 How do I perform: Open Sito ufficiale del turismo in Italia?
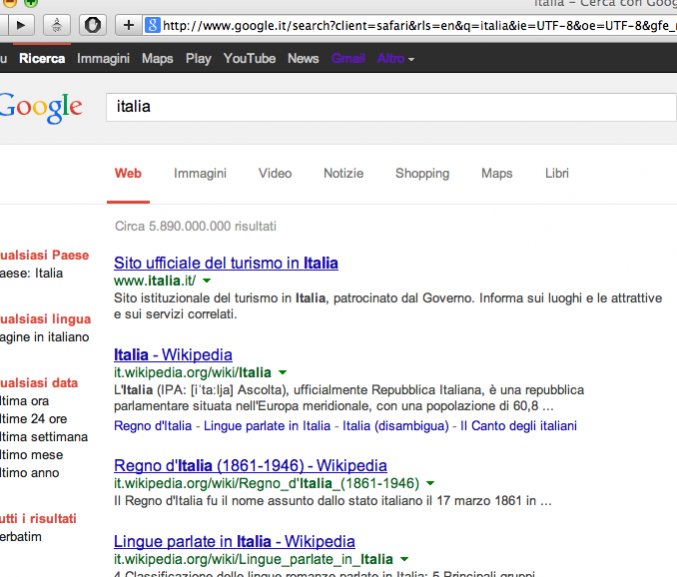[x=226, y=263]
